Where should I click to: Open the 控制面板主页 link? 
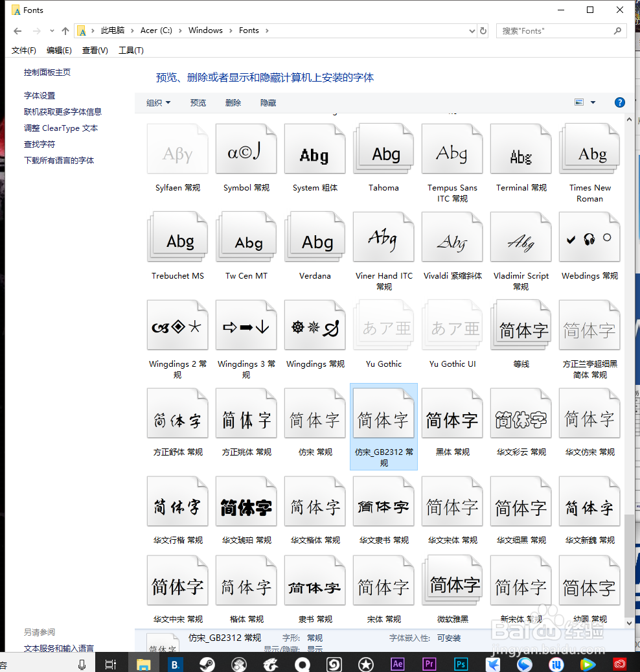pyautogui.click(x=47, y=73)
